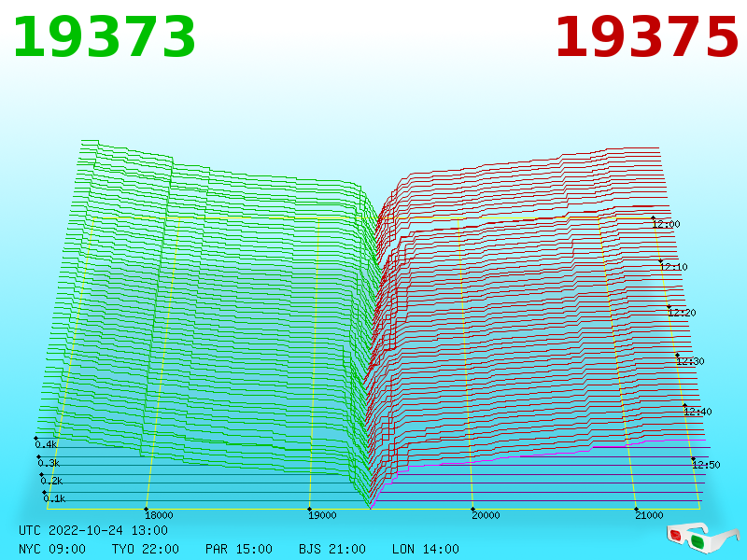Click the 0.4k volume axis label

[46, 445]
